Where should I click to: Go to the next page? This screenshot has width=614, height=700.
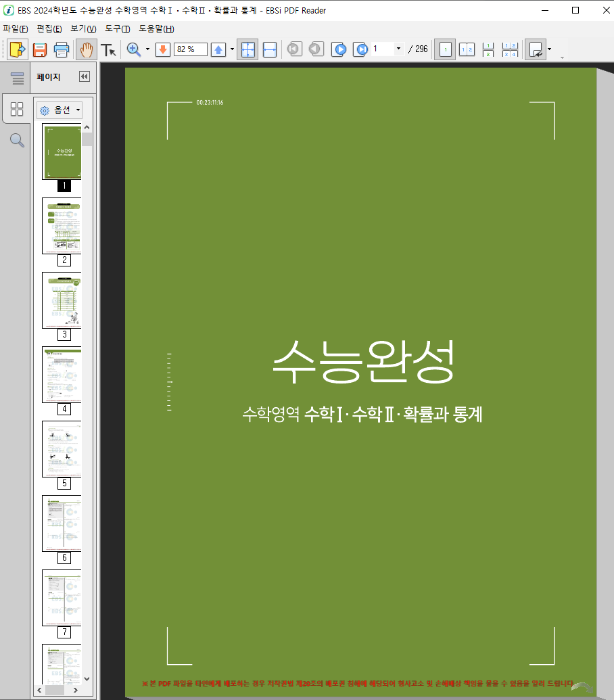(339, 49)
